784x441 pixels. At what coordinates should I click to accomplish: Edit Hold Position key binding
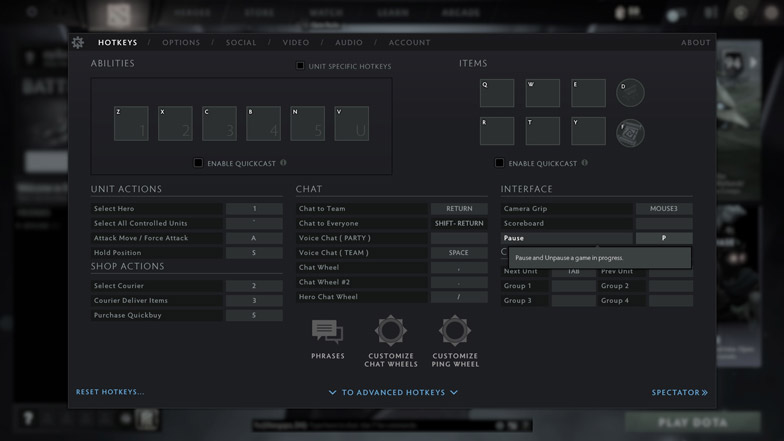point(254,252)
